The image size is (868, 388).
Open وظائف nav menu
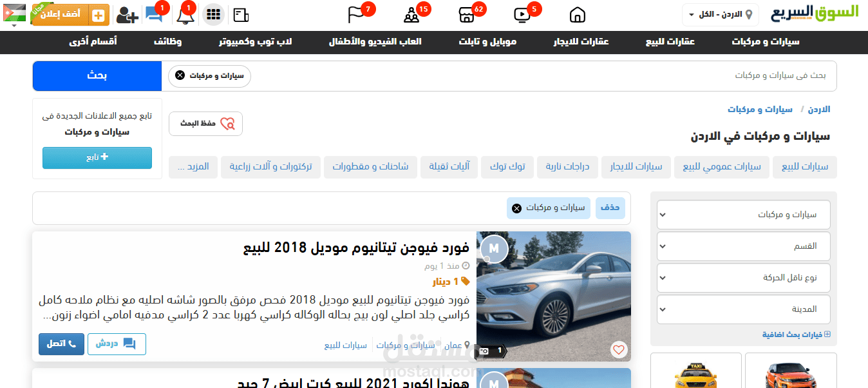(167, 42)
